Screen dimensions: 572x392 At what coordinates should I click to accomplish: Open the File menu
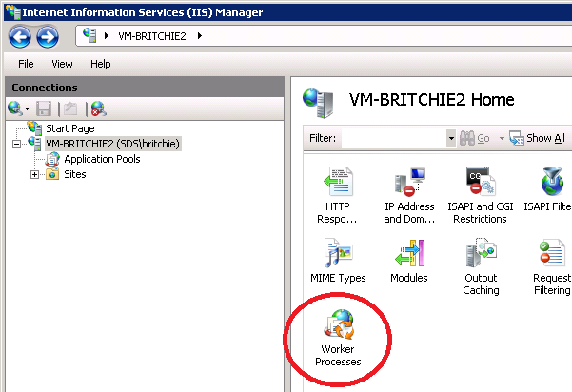tap(26, 64)
